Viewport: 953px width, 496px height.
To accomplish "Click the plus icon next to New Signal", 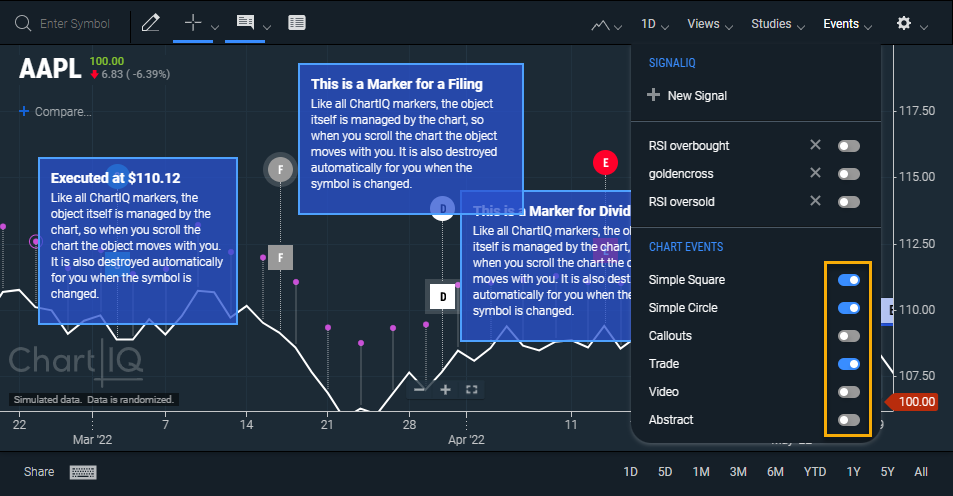I will point(653,95).
